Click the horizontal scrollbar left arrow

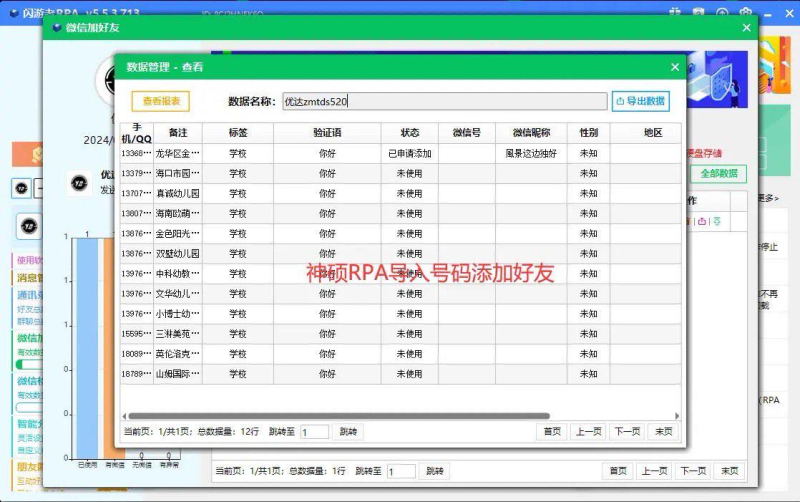(x=124, y=416)
